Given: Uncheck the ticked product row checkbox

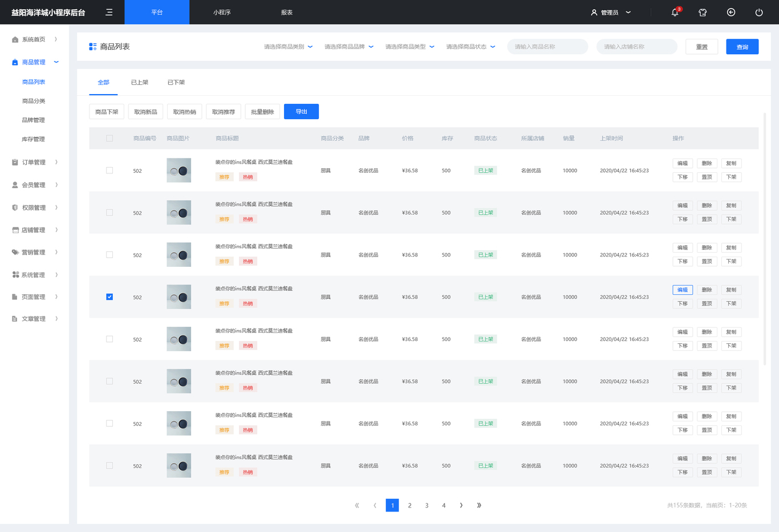Looking at the screenshot, I should pyautogui.click(x=109, y=297).
